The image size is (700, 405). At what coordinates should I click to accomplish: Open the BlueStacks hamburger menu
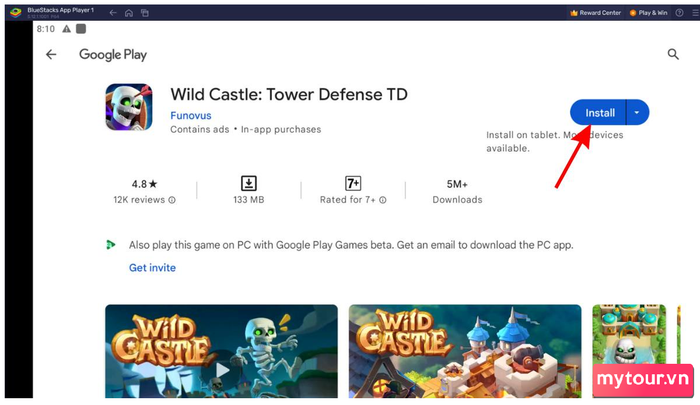tap(696, 13)
